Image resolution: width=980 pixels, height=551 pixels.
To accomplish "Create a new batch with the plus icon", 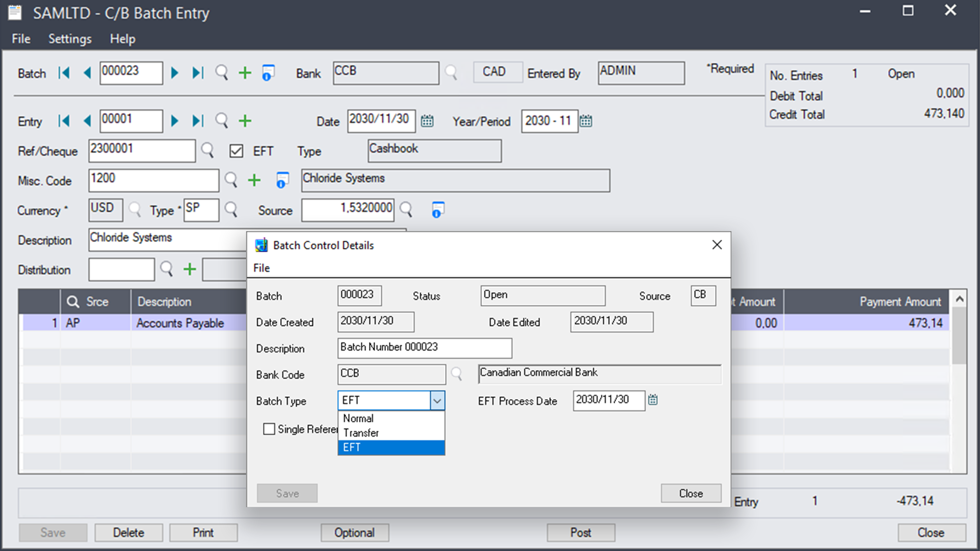I will [245, 73].
